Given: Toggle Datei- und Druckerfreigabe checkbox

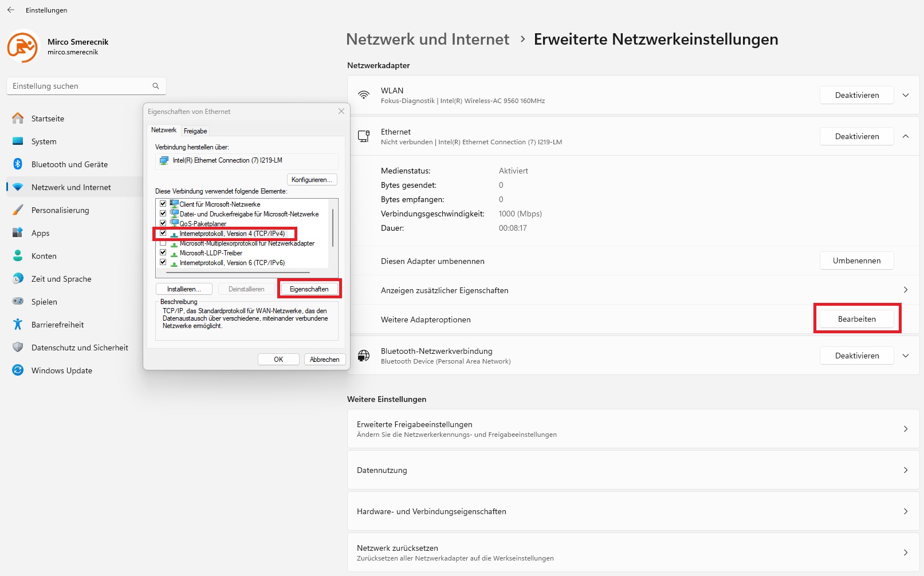Looking at the screenshot, I should 163,214.
